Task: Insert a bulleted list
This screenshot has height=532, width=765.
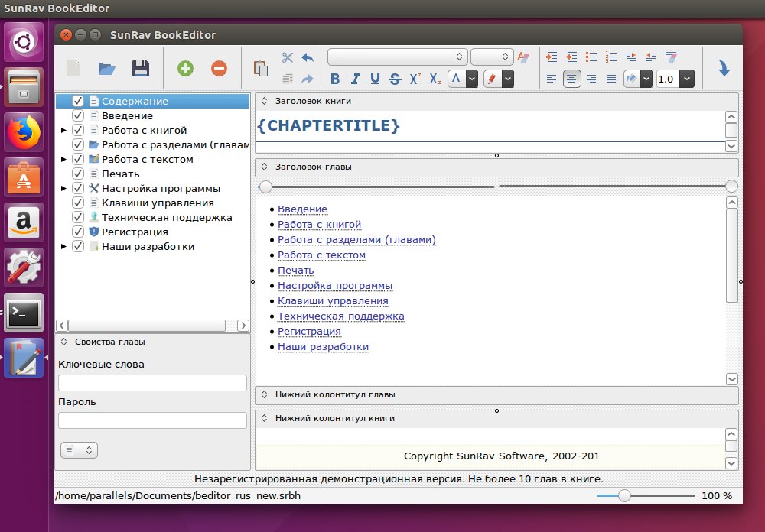Action: point(591,57)
